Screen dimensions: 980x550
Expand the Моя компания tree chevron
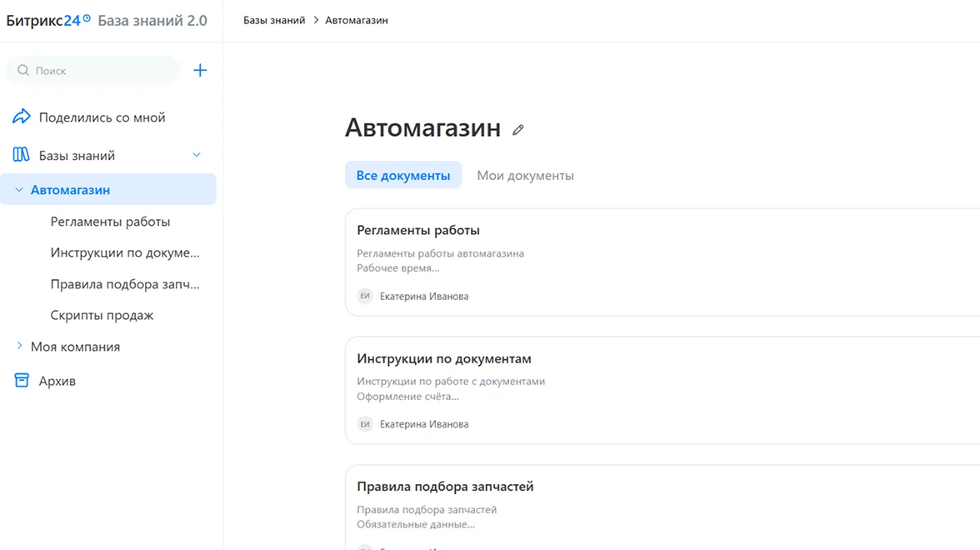pyautogui.click(x=18, y=346)
